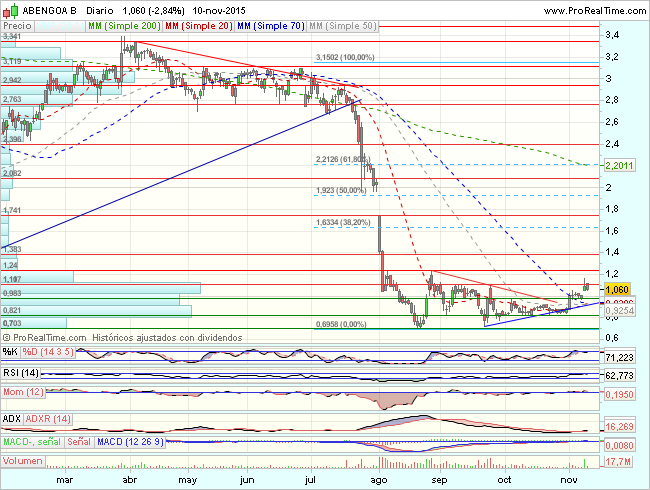The height and width of the screenshot is (490, 650).
Task: Open the Volumen panel label
Action: click(x=23, y=461)
